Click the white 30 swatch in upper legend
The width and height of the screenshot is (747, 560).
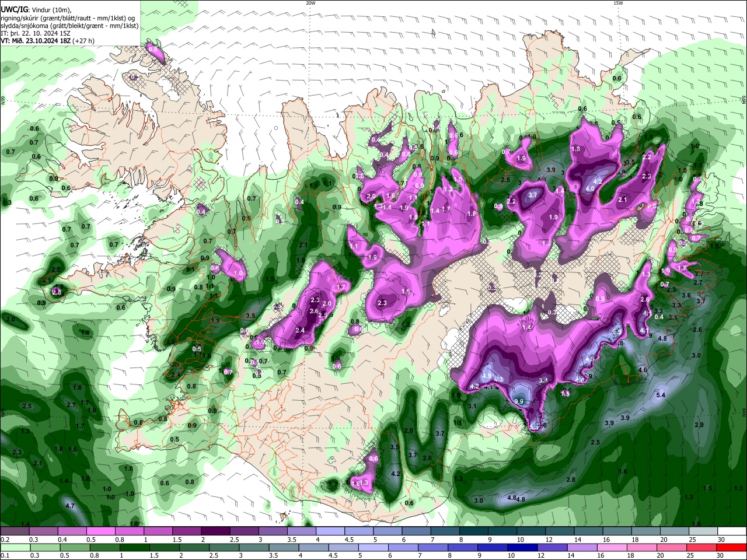tap(731, 531)
